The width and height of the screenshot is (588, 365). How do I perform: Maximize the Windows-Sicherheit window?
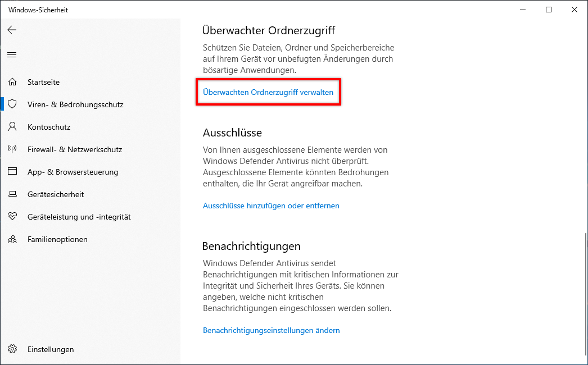pos(549,10)
